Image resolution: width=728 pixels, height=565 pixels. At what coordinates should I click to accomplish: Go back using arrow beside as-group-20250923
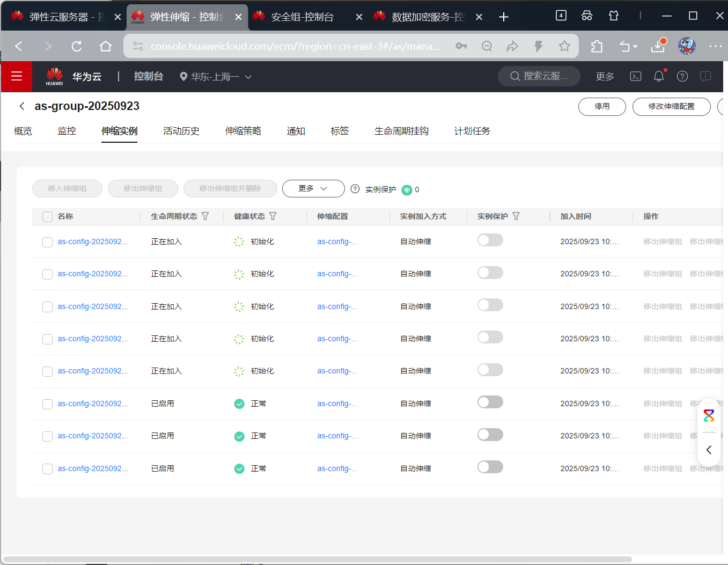[22, 106]
